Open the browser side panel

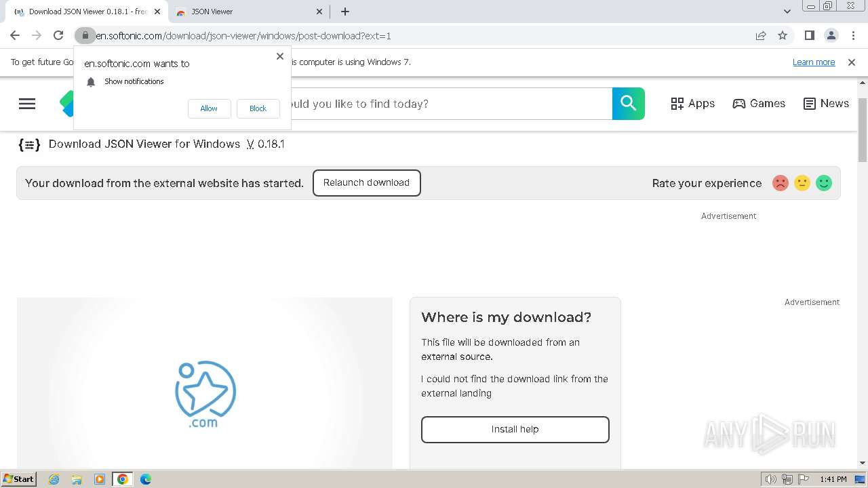[x=809, y=36]
